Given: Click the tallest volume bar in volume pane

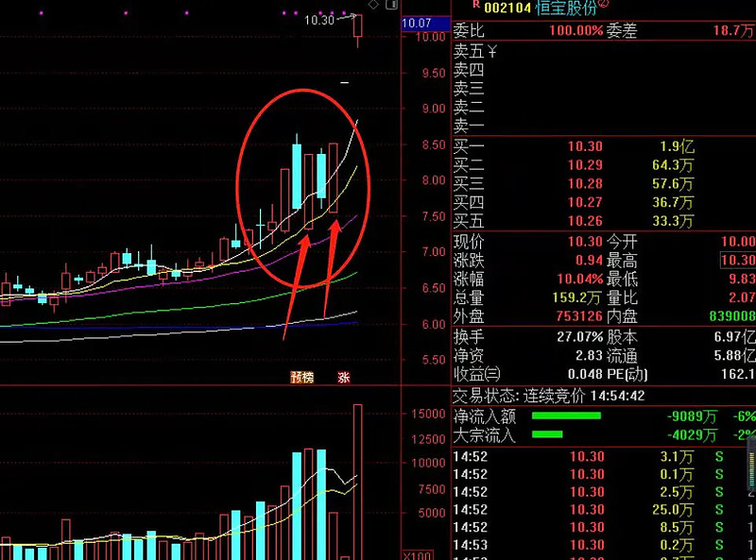Looking at the screenshot, I should [x=358, y=482].
